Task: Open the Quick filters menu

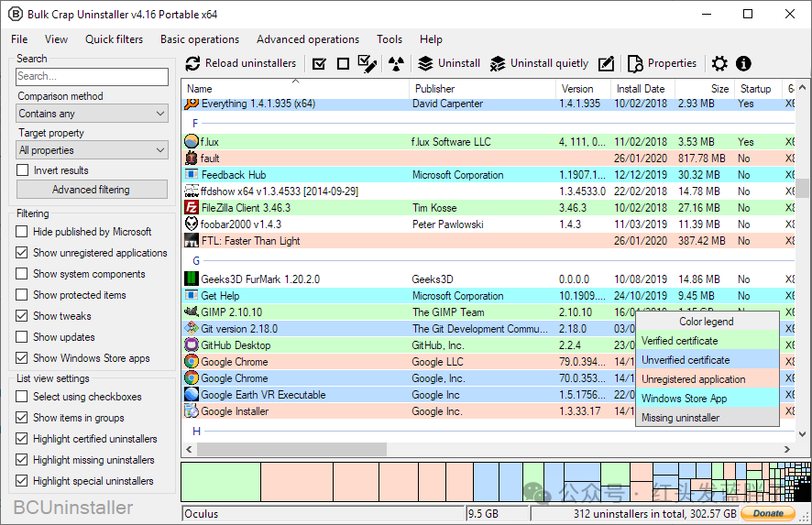Action: (x=114, y=39)
